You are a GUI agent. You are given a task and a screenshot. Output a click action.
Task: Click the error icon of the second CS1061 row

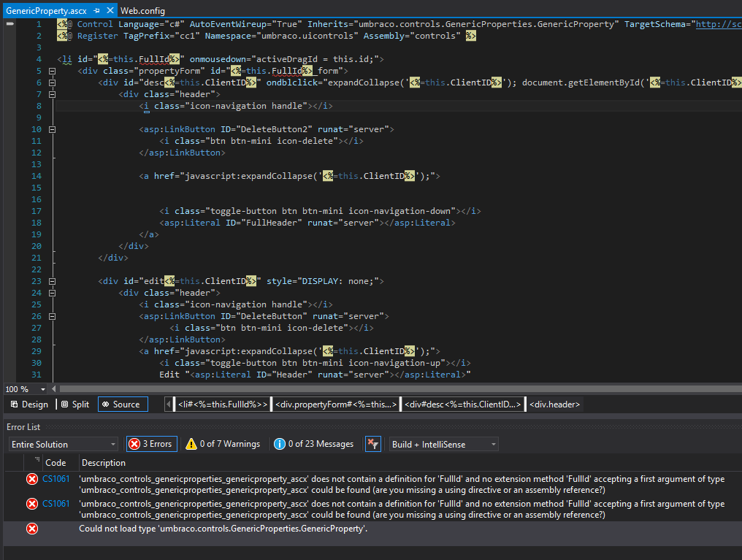coord(32,504)
